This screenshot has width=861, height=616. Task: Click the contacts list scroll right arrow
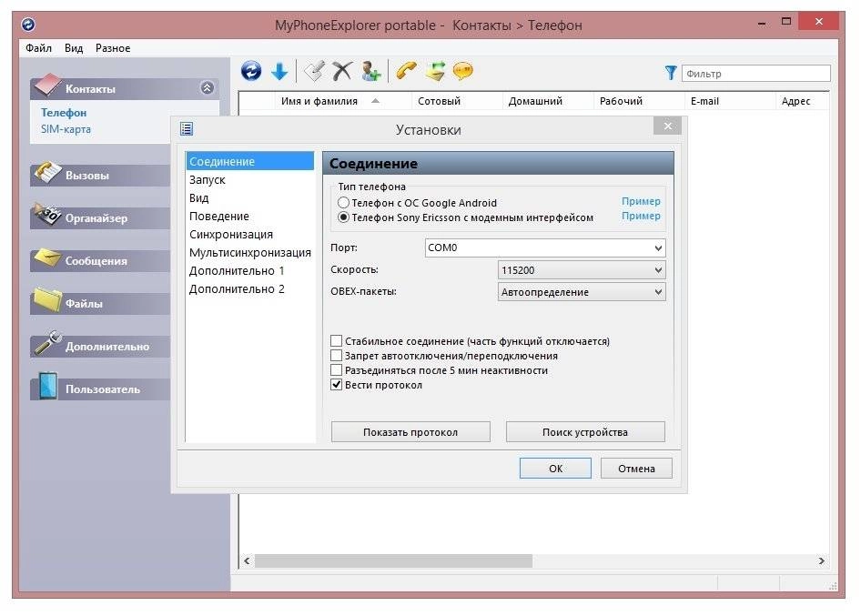coord(822,560)
